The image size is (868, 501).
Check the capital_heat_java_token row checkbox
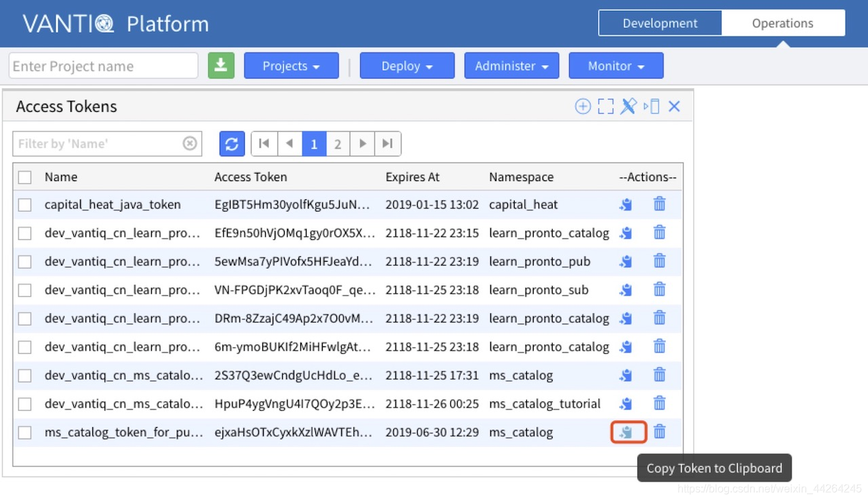pyautogui.click(x=25, y=205)
